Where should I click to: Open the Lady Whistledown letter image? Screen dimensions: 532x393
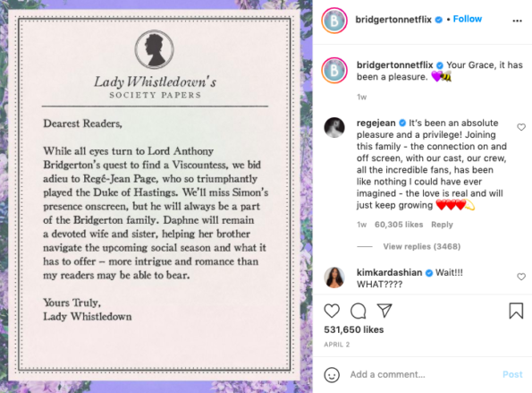[155, 195]
